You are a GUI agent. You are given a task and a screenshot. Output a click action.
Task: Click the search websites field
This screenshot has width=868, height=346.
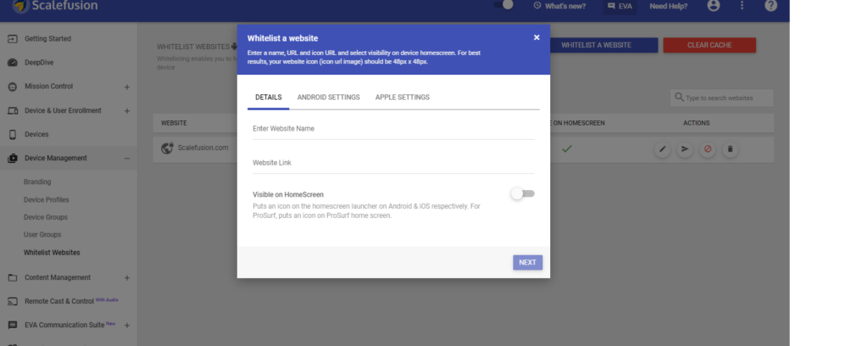[x=722, y=98]
